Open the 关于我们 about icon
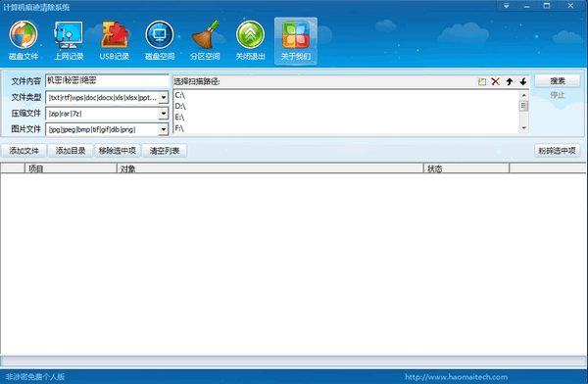The image size is (588, 384). [296, 40]
